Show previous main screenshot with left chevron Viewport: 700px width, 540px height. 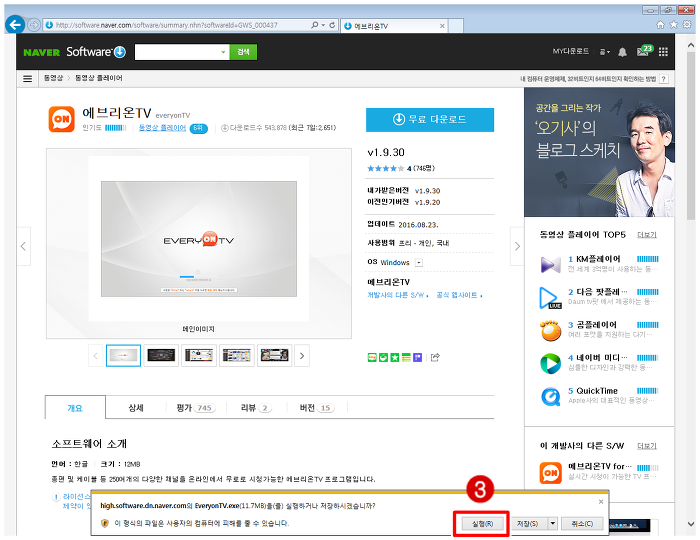pyautogui.click(x=23, y=246)
